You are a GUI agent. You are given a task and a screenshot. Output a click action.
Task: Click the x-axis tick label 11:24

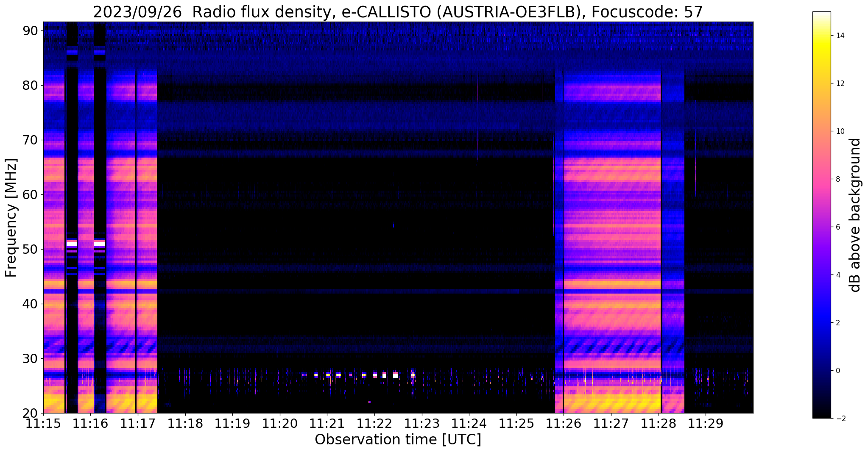pos(469,423)
